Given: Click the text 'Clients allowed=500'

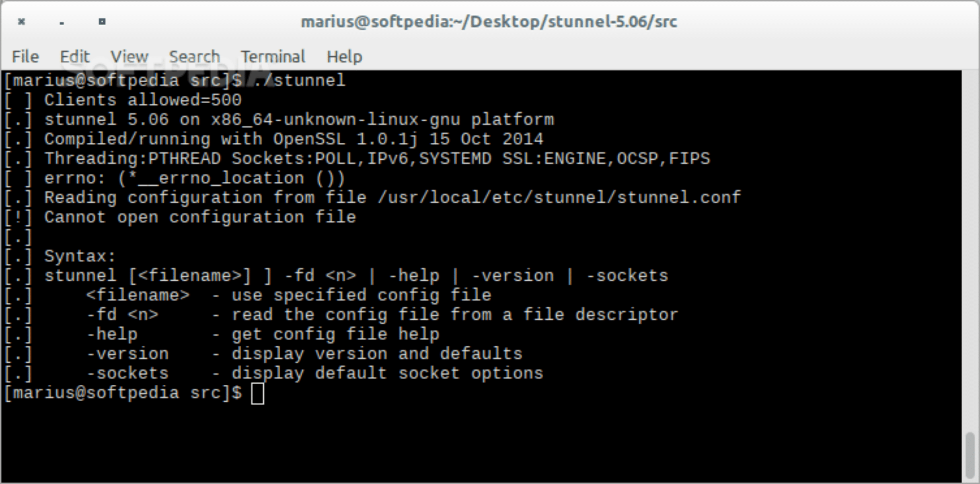Looking at the screenshot, I should tap(143, 100).
